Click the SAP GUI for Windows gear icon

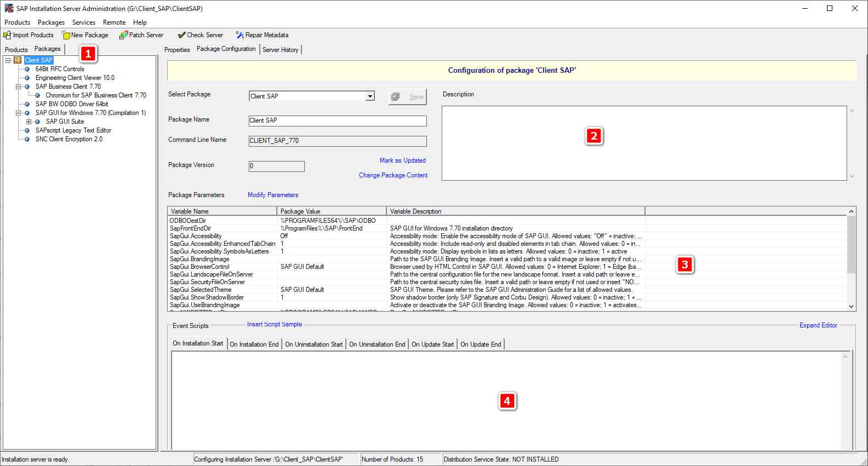click(x=27, y=113)
